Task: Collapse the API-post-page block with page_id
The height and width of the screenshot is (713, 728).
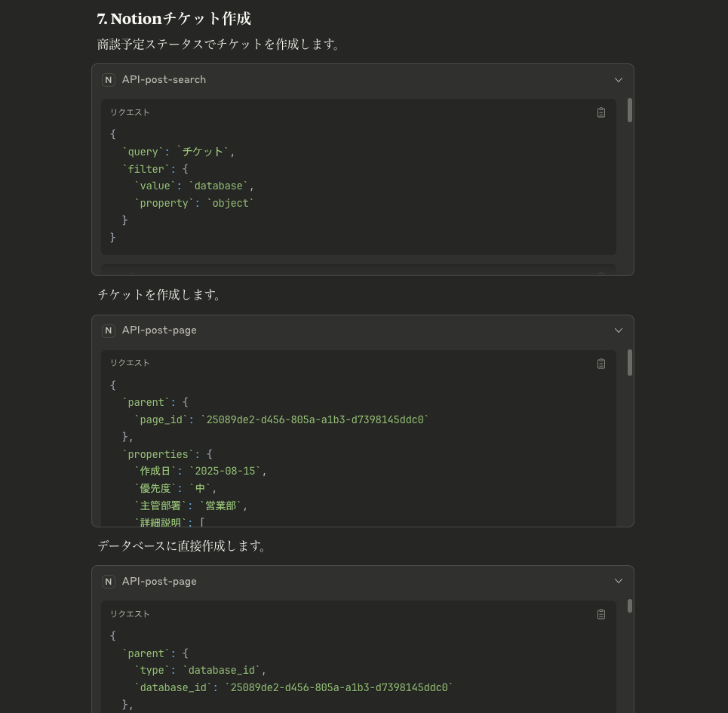Action: (x=619, y=330)
